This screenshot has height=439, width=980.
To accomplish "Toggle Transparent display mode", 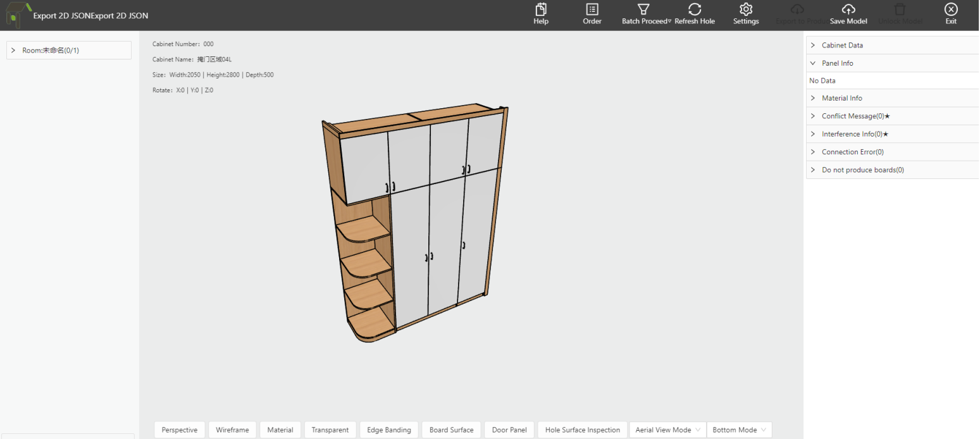I will pyautogui.click(x=330, y=430).
